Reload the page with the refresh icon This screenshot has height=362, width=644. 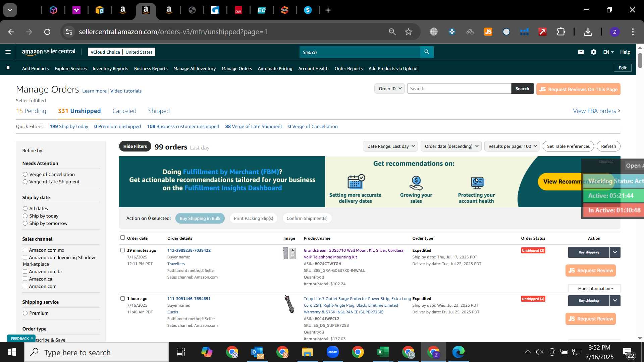point(47,32)
